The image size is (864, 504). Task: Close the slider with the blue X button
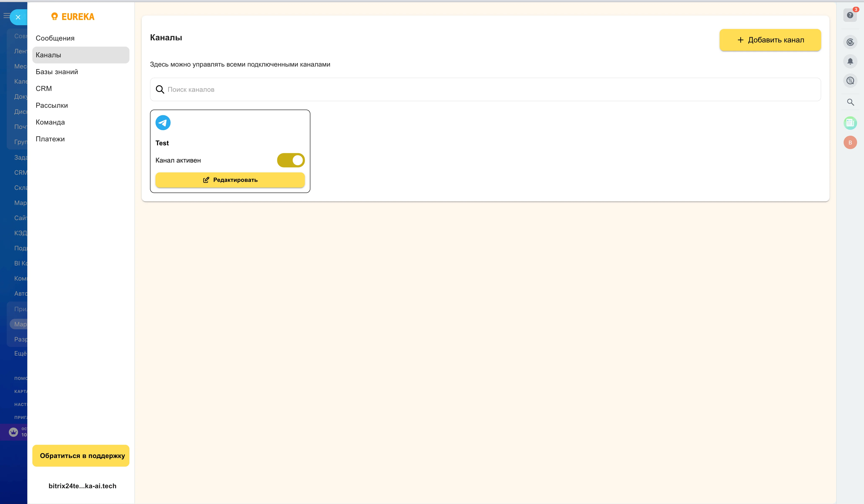point(18,17)
